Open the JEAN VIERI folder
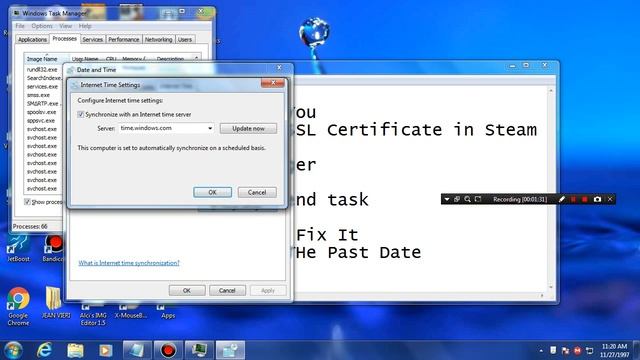Viewport: 640px width, 360px height. [x=56, y=303]
